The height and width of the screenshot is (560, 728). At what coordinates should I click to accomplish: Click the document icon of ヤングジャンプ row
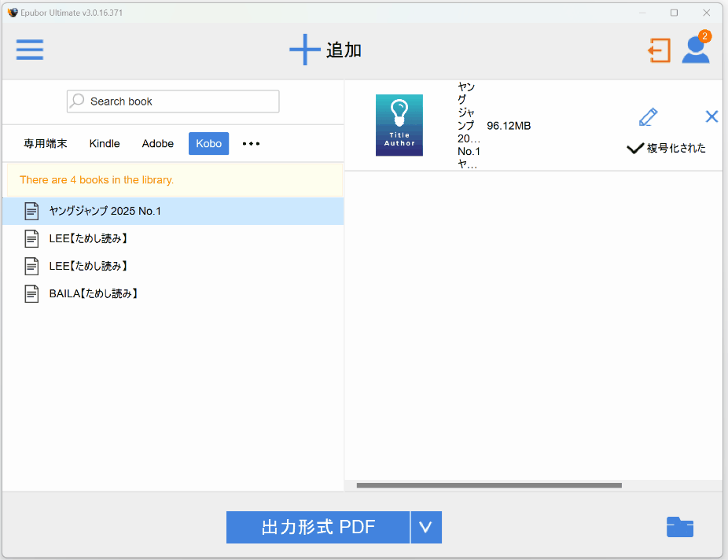[31, 212]
